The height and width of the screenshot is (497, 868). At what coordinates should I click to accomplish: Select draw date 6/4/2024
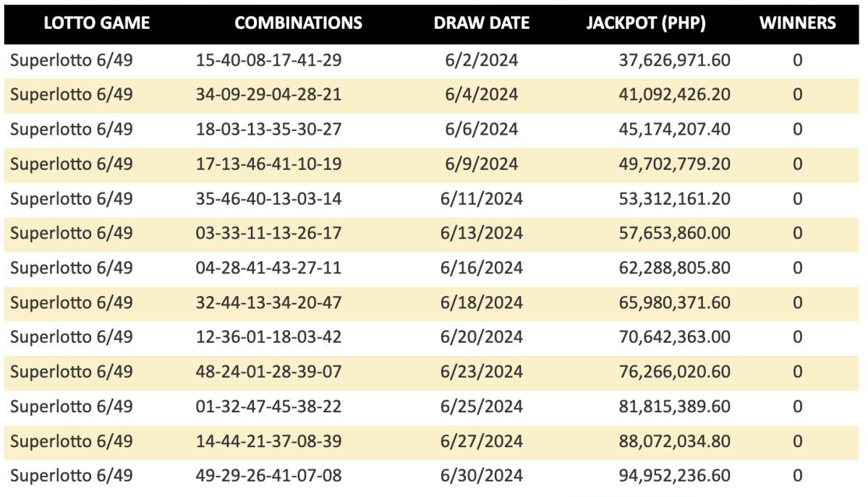[482, 95]
